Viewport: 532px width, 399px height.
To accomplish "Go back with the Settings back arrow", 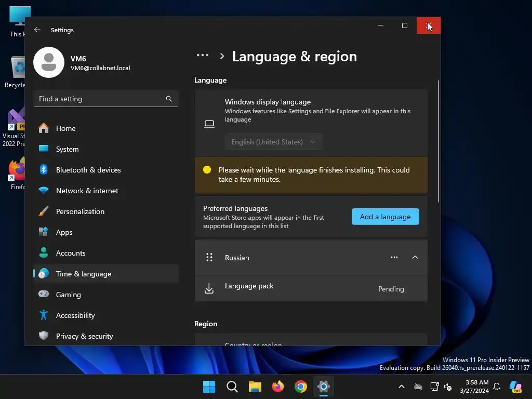I will coord(37,30).
